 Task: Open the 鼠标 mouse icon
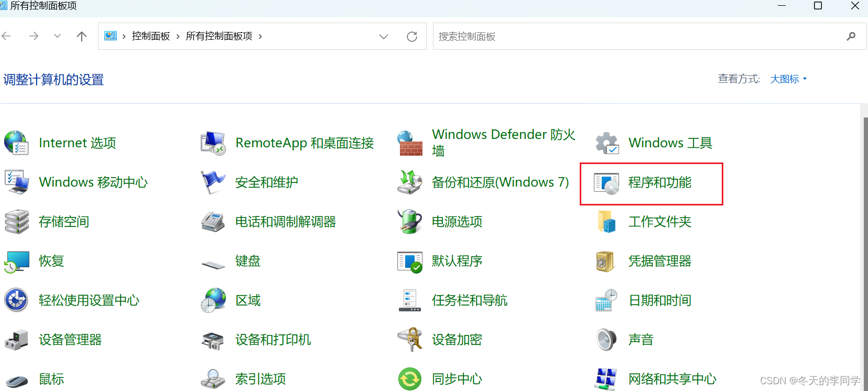[16, 381]
